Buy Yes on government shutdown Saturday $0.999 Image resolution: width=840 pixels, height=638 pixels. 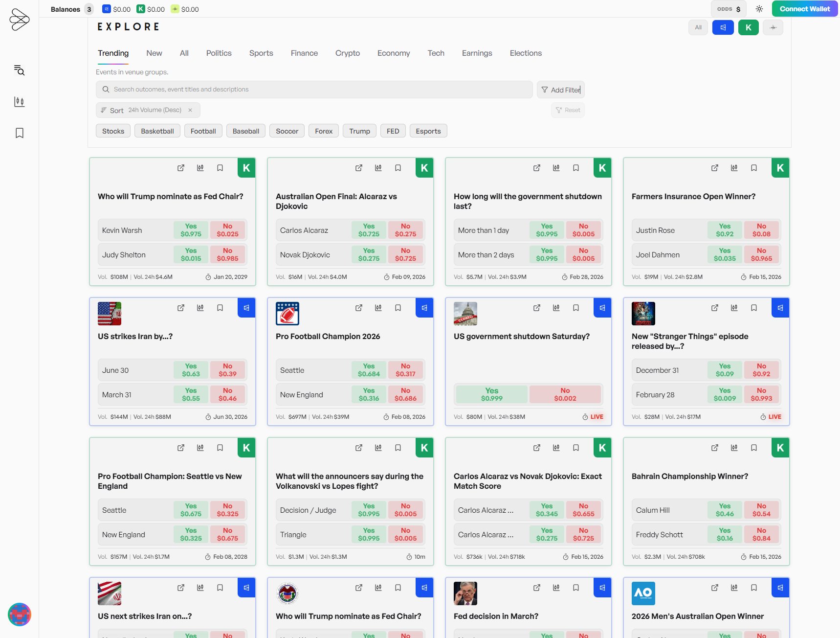point(491,394)
